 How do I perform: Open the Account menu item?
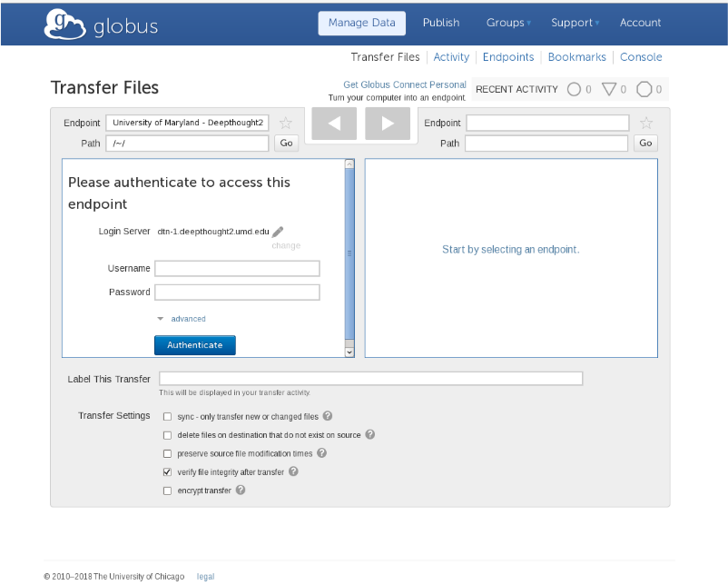coord(640,23)
